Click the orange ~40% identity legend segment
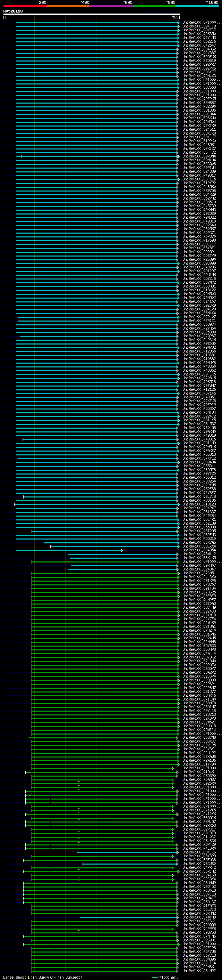 point(68,6)
